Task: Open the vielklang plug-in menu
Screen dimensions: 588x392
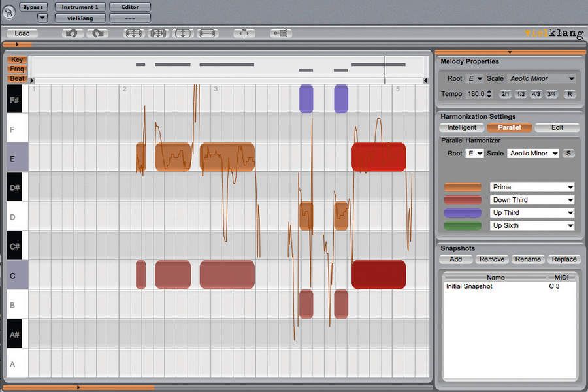Action: [x=80, y=18]
